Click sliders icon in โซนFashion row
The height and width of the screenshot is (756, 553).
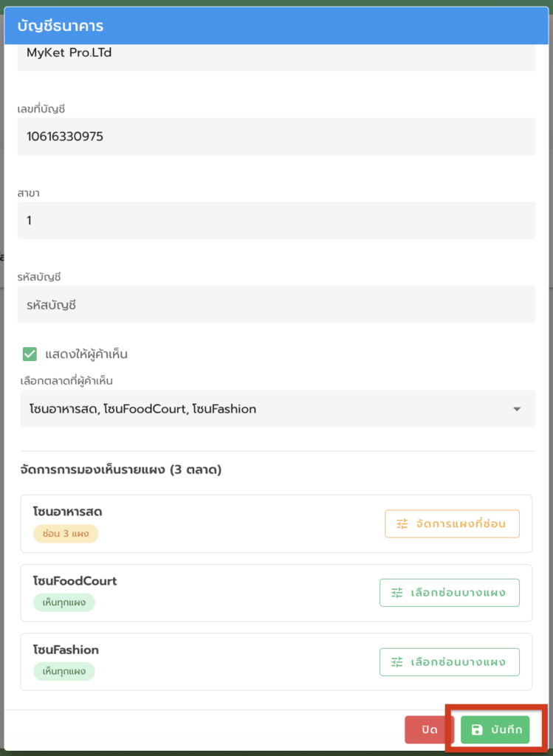[397, 661]
